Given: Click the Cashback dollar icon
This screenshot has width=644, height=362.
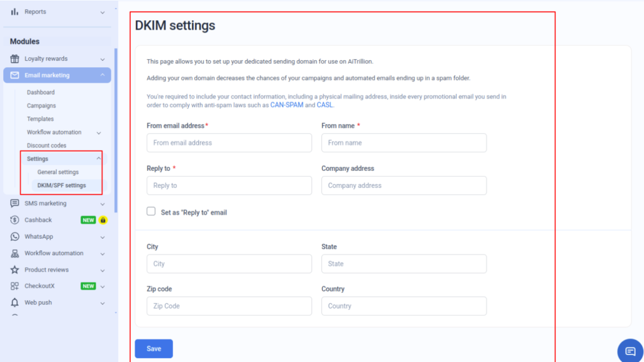Looking at the screenshot, I should tap(13, 220).
